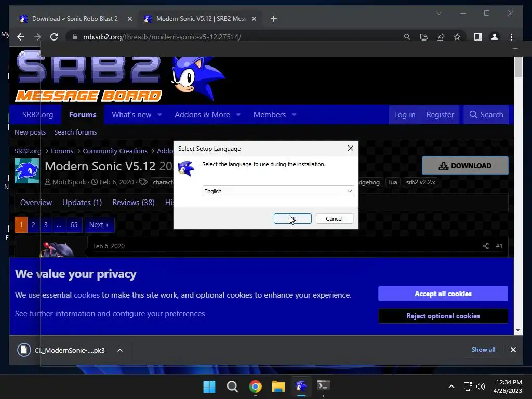The image size is (532, 399).
Task: Click the DOWNLOAD resource button
Action: tap(465, 166)
